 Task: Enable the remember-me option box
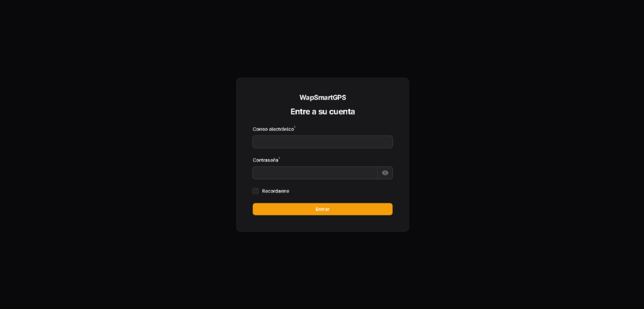click(255, 191)
